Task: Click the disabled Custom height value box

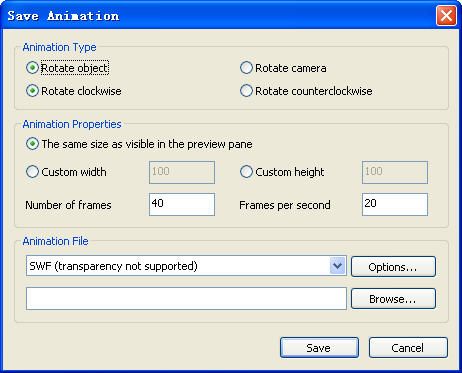Action: coord(395,172)
